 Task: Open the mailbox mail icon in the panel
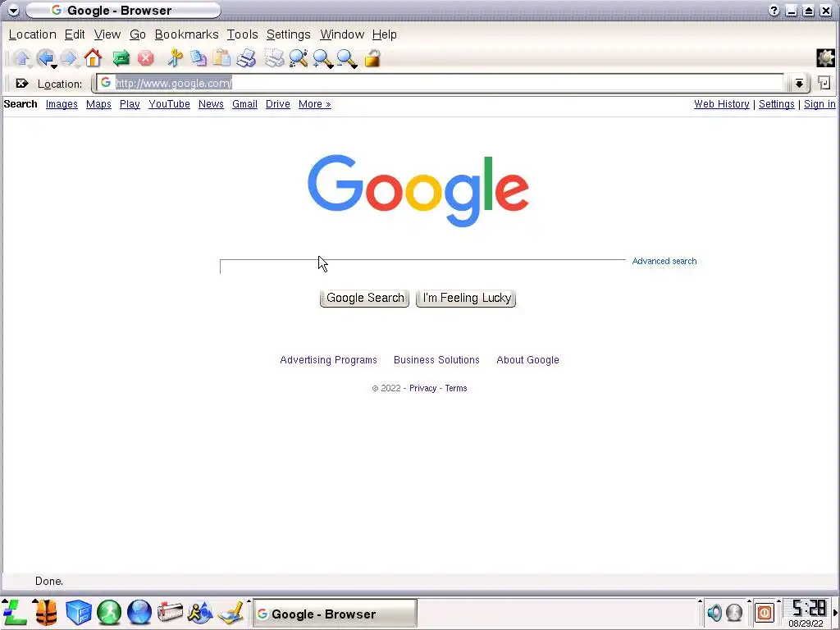click(x=170, y=612)
